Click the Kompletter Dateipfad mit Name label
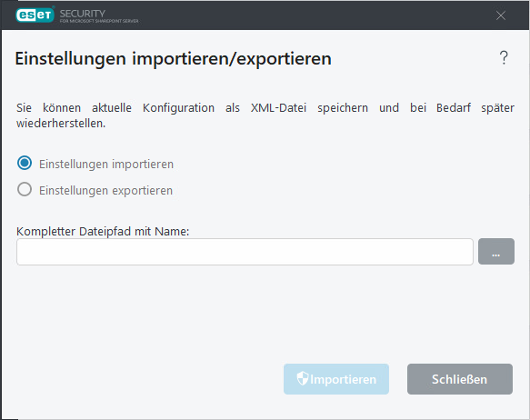The height and width of the screenshot is (420, 530). tap(103, 232)
